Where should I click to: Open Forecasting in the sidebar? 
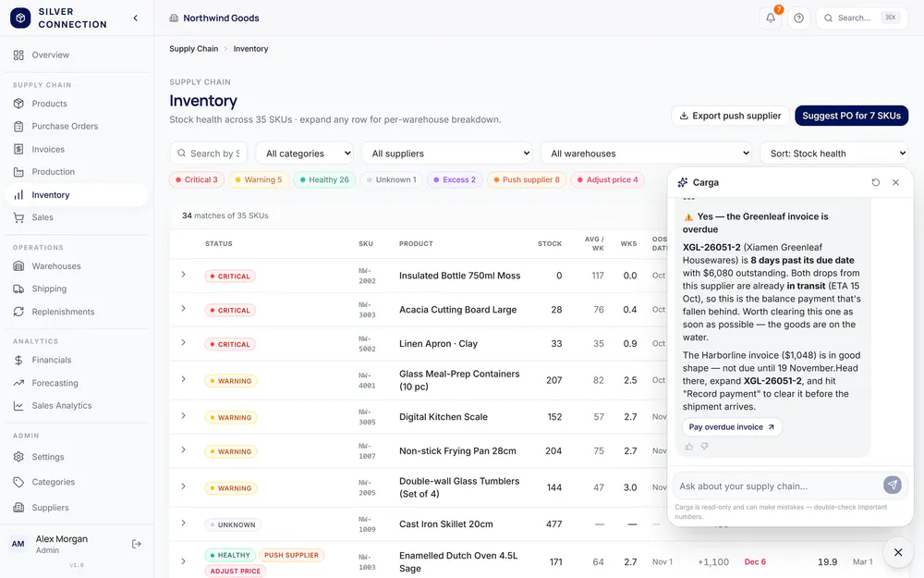pyautogui.click(x=77, y=383)
